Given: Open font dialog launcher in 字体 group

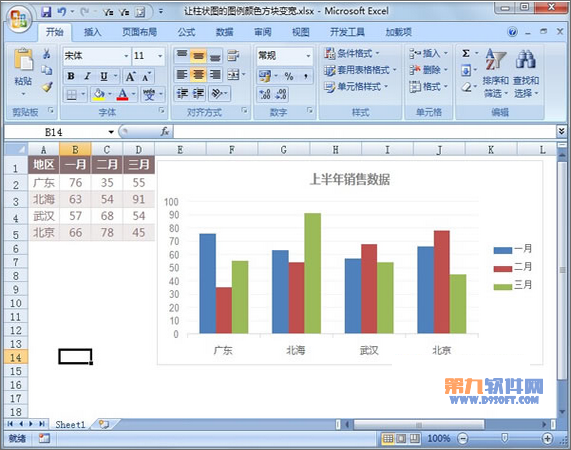Looking at the screenshot, I should [162, 110].
